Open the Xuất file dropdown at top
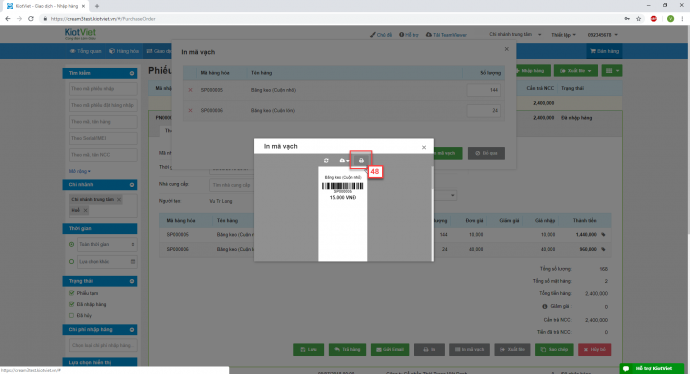690x374 pixels. (x=576, y=71)
